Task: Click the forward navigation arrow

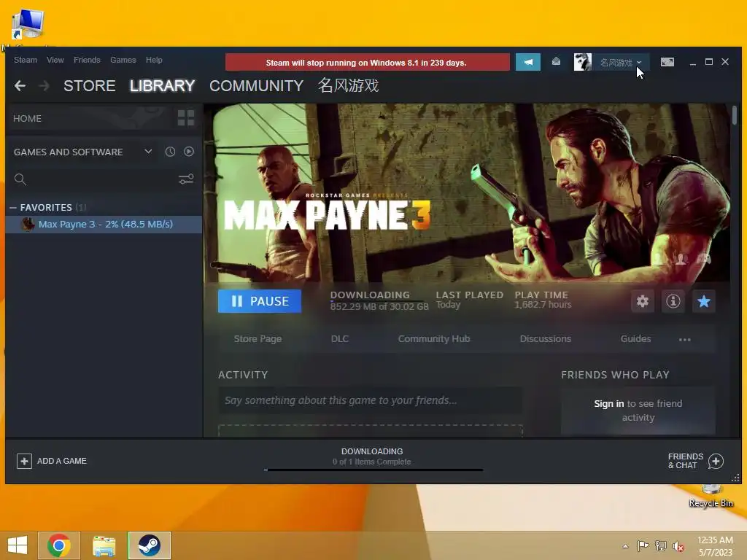Action: 44,86
